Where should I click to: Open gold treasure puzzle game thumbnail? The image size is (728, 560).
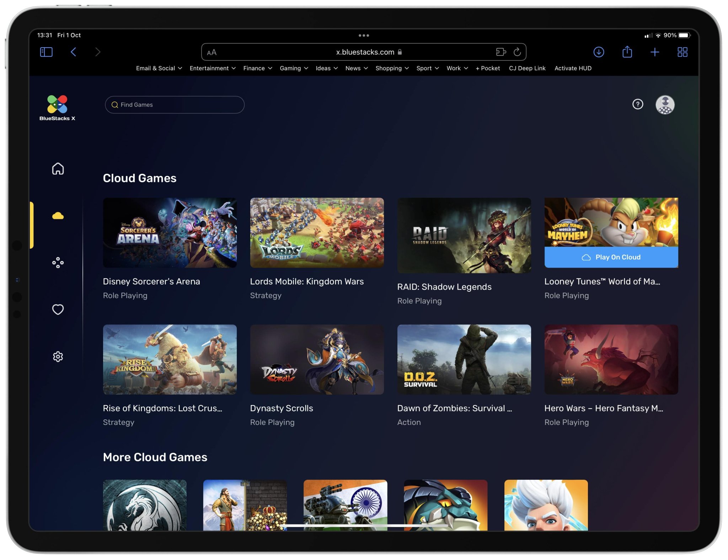coord(245,505)
